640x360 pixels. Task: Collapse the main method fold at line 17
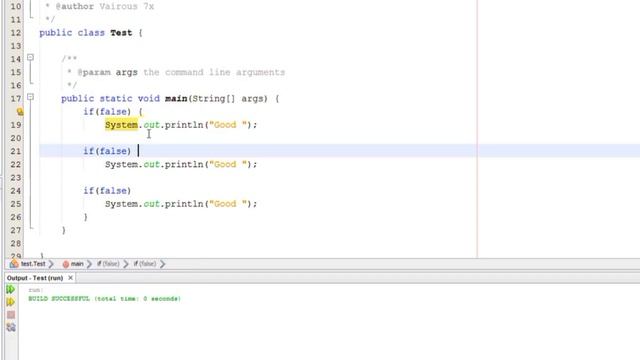pyautogui.click(x=30, y=97)
